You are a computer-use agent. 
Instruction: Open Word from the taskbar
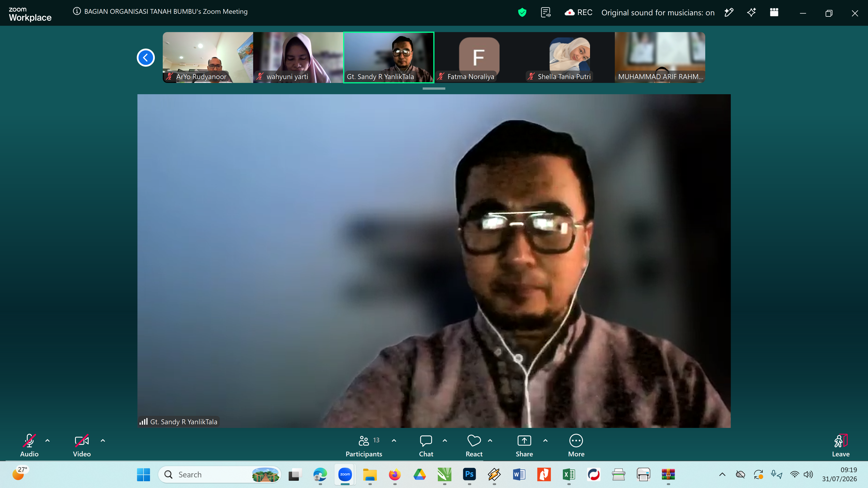(519, 474)
